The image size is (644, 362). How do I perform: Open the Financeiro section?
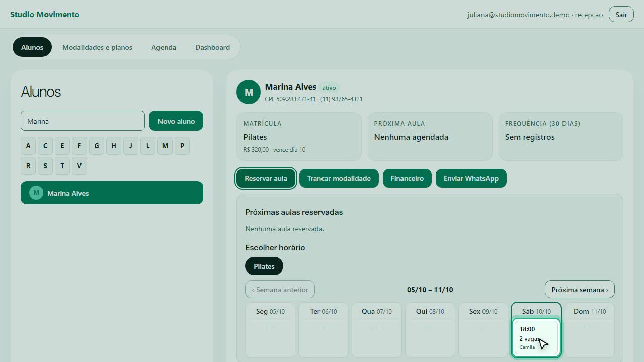(407, 178)
